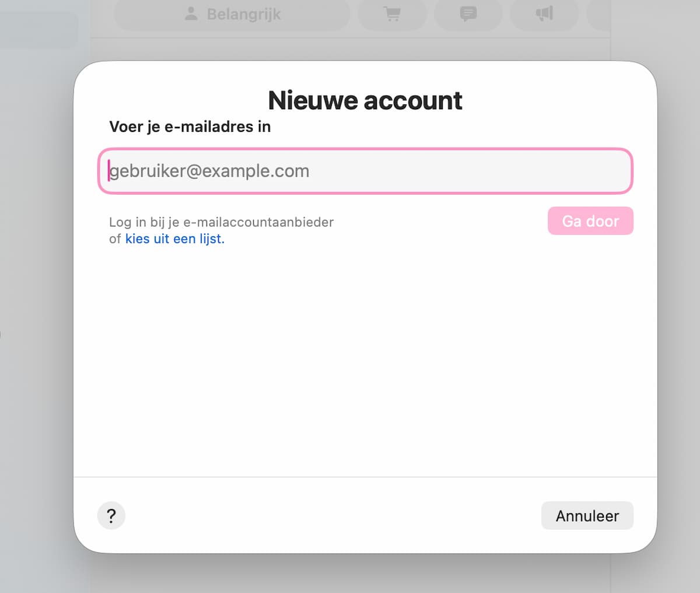
Task: Click the empty white area of the dialog
Action: click(365, 362)
